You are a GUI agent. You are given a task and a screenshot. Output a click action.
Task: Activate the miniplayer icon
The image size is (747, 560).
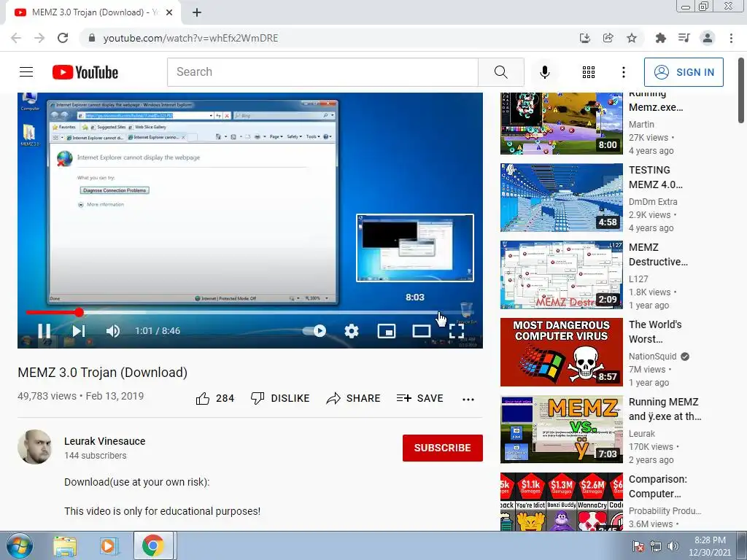tap(387, 330)
